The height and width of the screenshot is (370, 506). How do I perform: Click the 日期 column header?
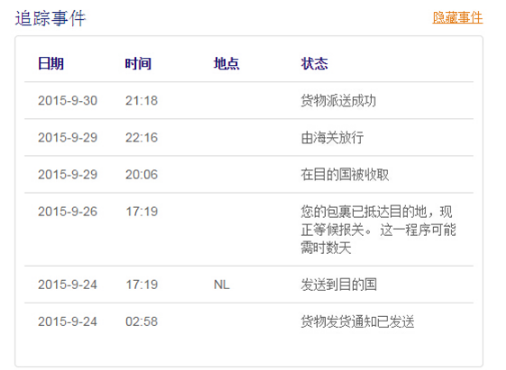pyautogui.click(x=51, y=63)
